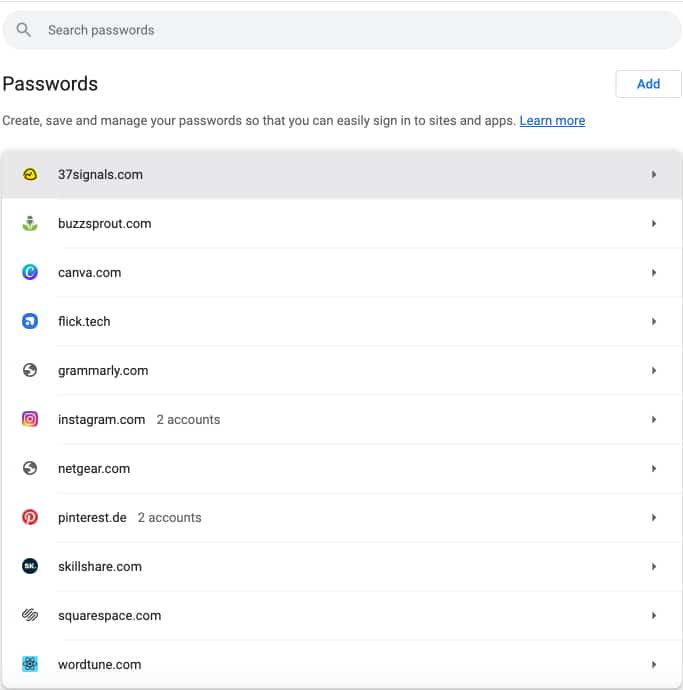Screen dimensions: 683x690
Task: Click the Instagram favicon
Action: [x=30, y=420]
